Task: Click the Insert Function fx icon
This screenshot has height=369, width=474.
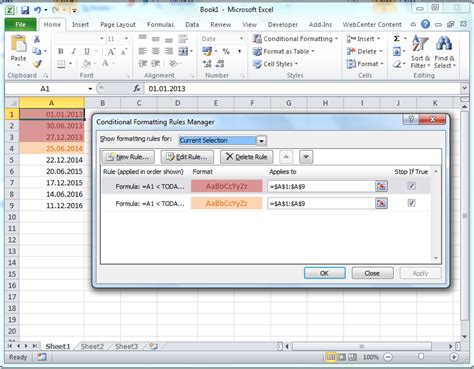Action: [x=137, y=89]
